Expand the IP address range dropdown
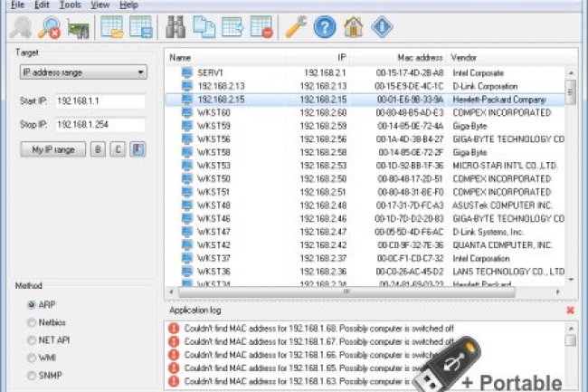Screen dimensions: 588x392 (82, 72)
